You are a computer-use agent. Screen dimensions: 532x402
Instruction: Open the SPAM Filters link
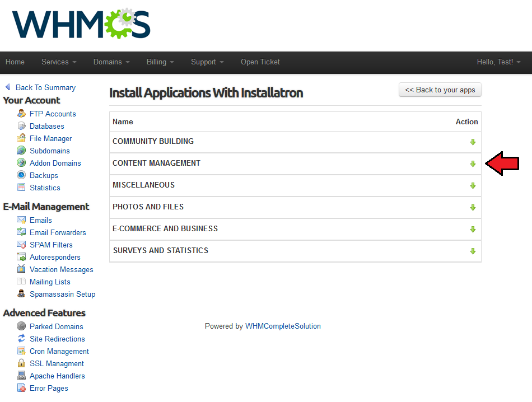51,245
